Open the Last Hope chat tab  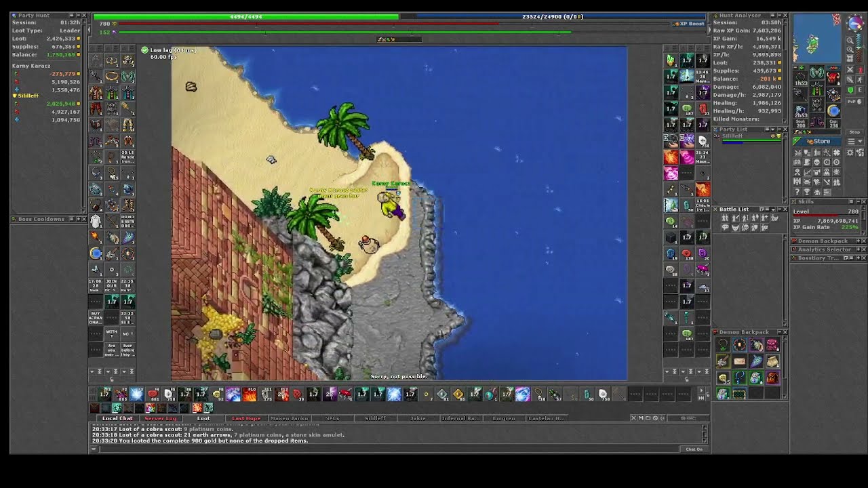[x=246, y=418]
